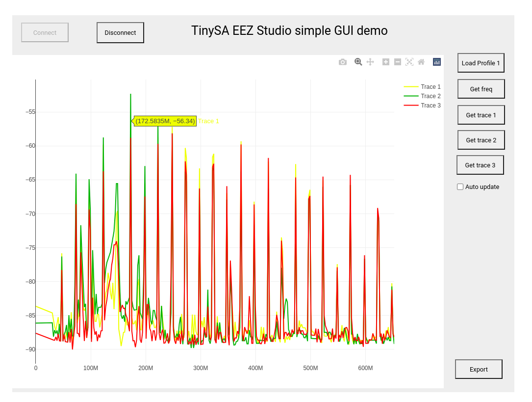The height and width of the screenshot is (402, 532).
Task: Activate the pan tool on the chart
Action: (370, 62)
